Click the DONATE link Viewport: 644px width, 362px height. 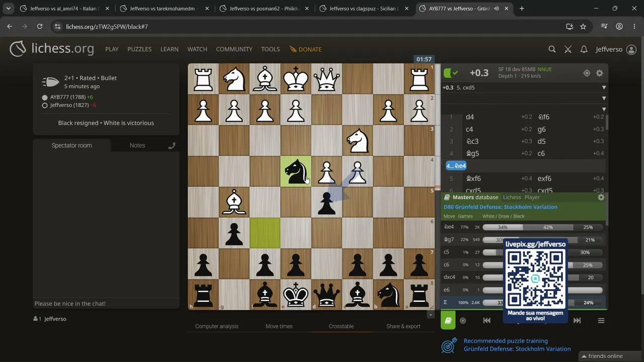(x=305, y=49)
